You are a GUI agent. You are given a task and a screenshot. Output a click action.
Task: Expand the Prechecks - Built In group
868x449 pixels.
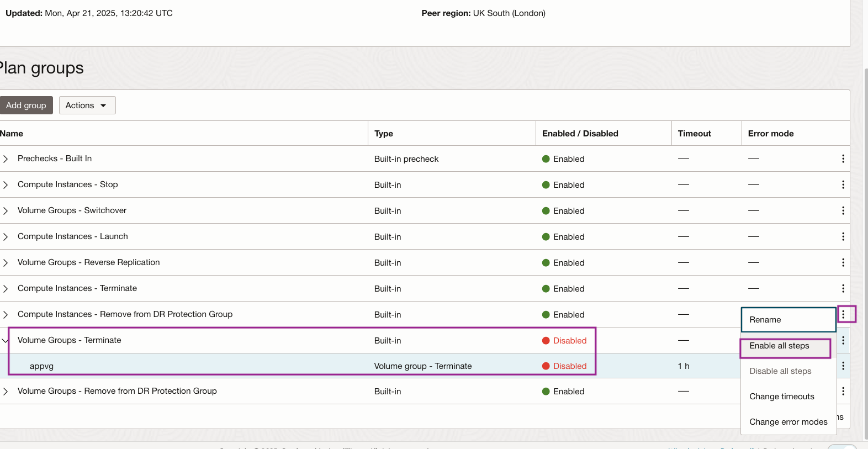(x=6, y=159)
